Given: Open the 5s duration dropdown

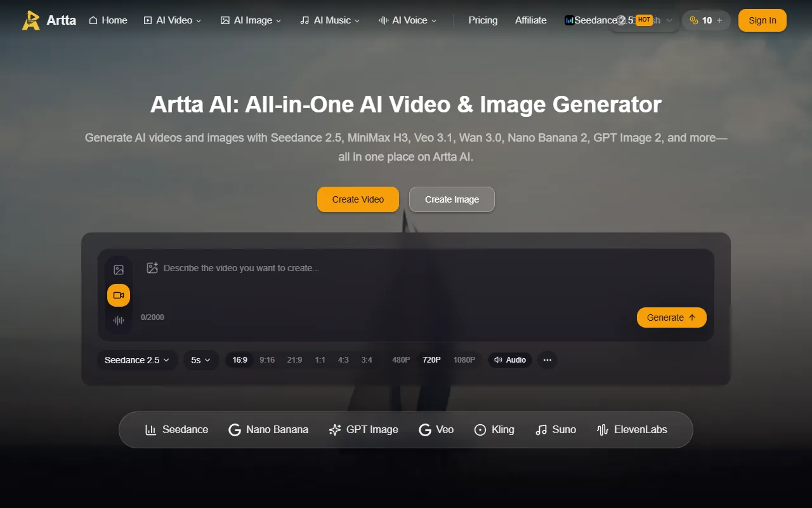Looking at the screenshot, I should click(x=201, y=360).
